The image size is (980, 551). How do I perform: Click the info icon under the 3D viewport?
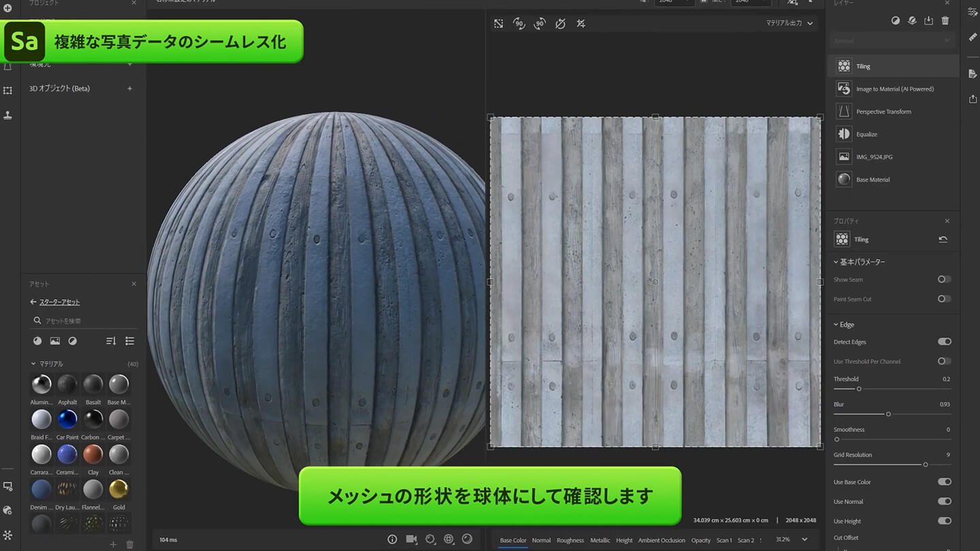point(392,539)
